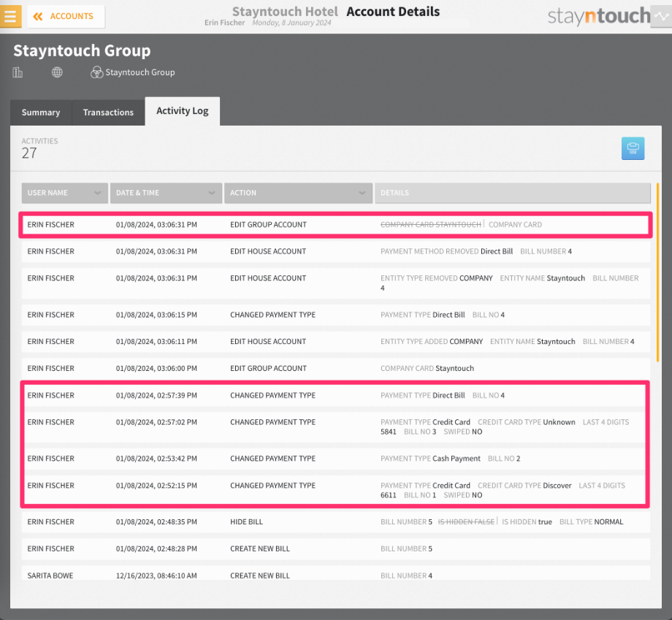This screenshot has height=620, width=672.
Task: Click the Stayntouch Hotel name in header
Action: coord(285,12)
